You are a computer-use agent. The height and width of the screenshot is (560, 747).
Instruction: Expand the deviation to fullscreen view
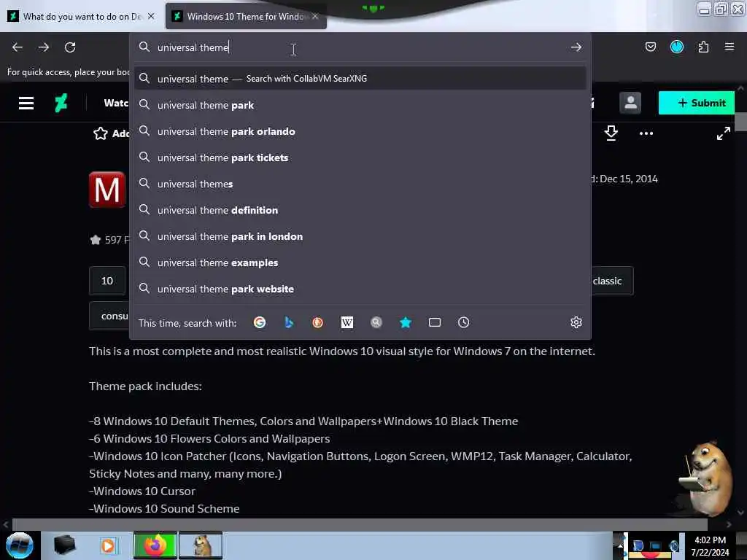click(723, 134)
